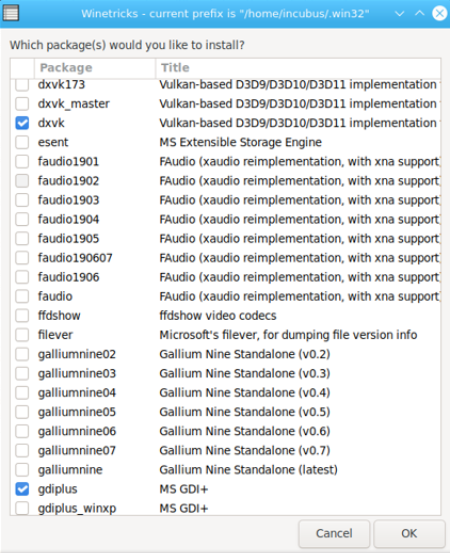Select the esent package checkbox
Screen dimensions: 450x553
pyautogui.click(x=22, y=142)
